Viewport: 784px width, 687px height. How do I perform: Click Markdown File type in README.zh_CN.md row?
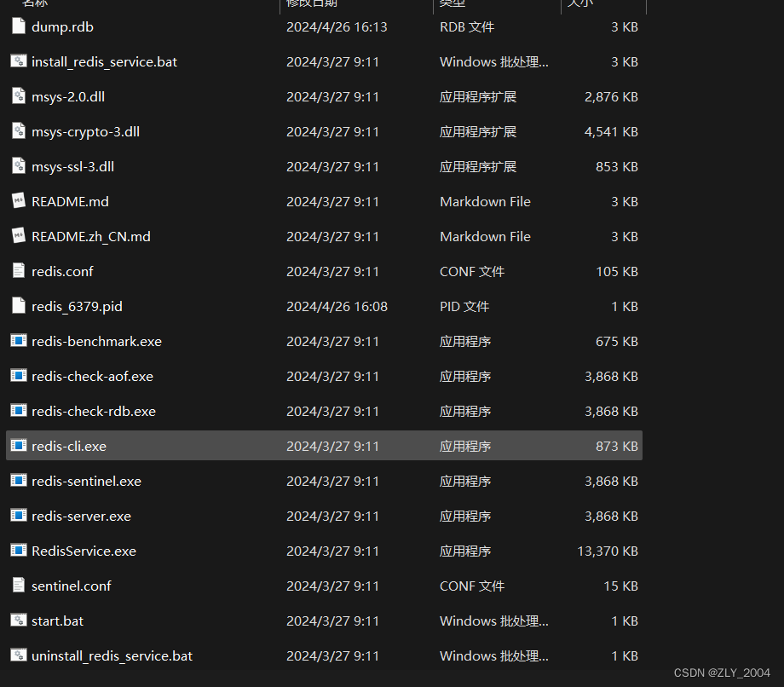(485, 236)
